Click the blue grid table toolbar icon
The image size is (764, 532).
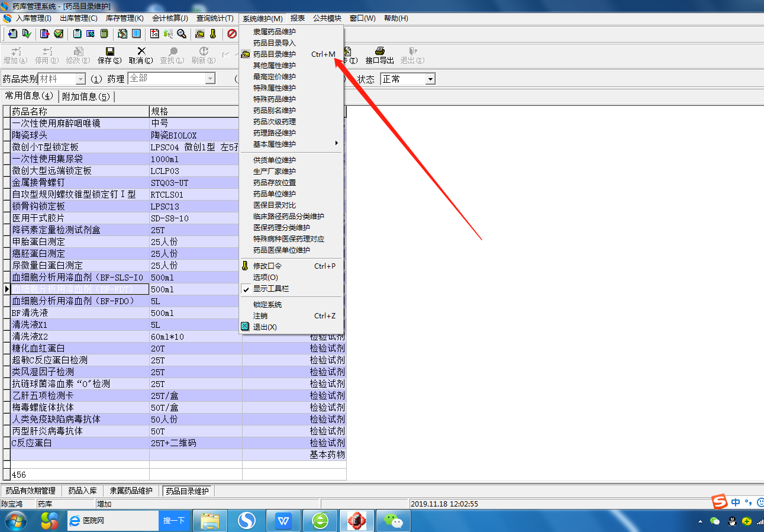click(x=136, y=34)
